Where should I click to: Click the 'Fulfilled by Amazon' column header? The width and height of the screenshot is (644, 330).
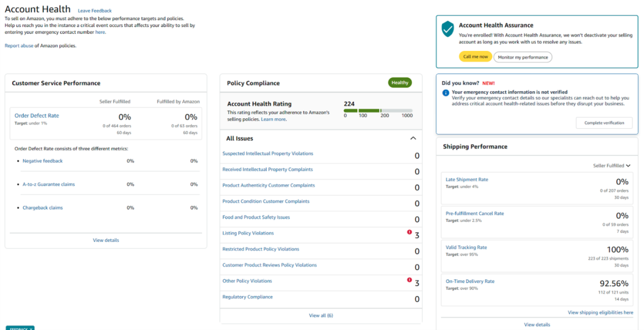pyautogui.click(x=178, y=101)
